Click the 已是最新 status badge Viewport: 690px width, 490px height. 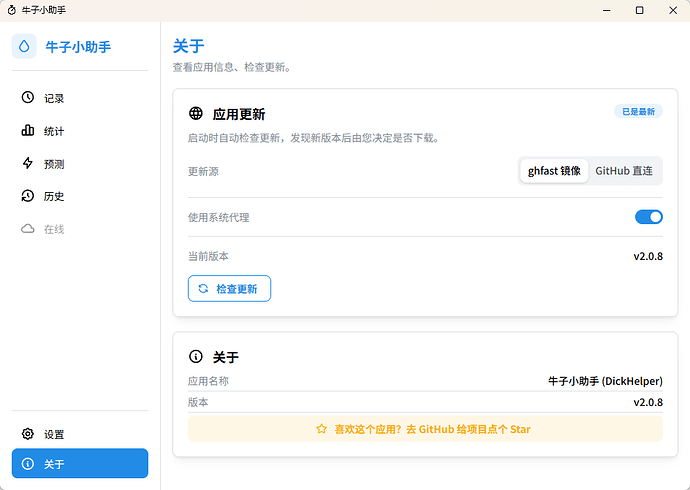(x=638, y=111)
